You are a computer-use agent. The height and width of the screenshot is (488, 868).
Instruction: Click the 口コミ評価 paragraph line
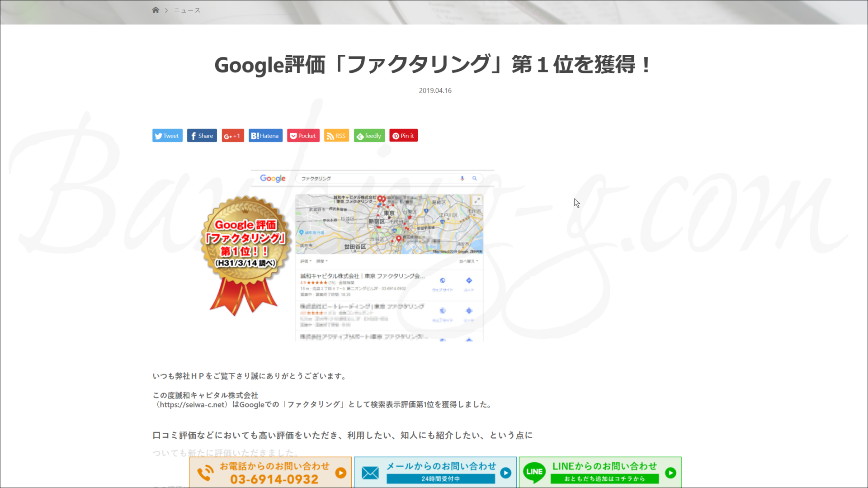click(x=342, y=436)
